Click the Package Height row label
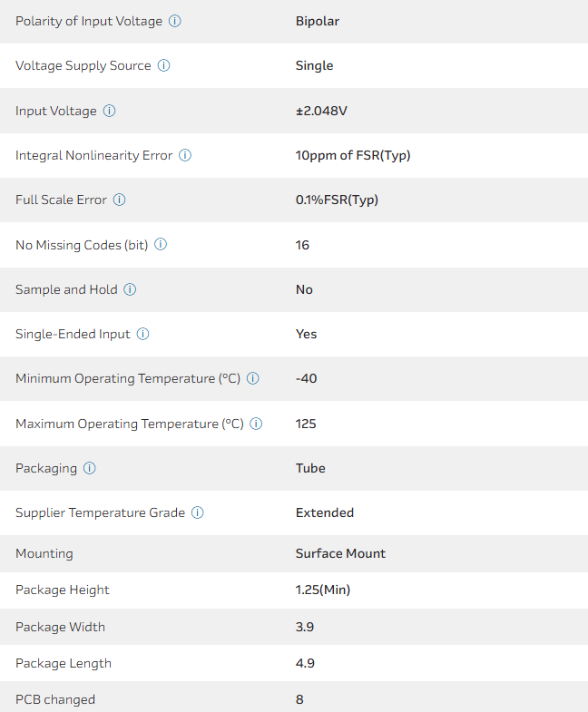This screenshot has height=712, width=588. tap(63, 590)
